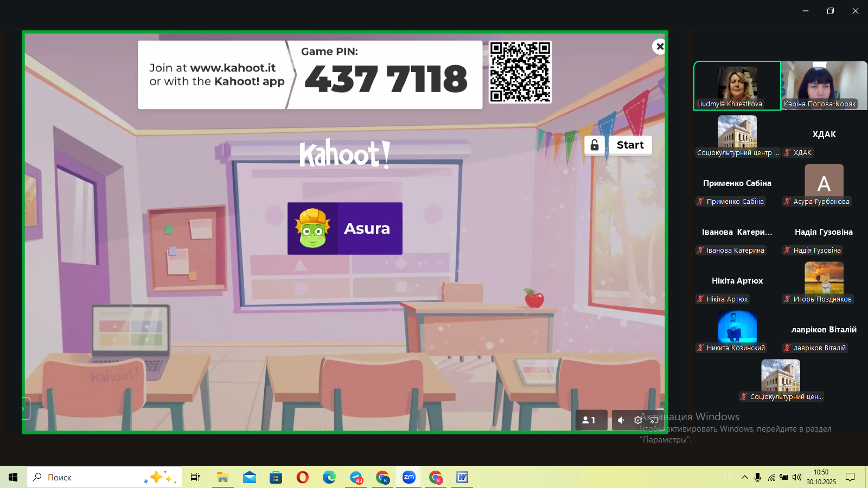
Task: Launch Opera browser from taskbar
Action: 303,477
